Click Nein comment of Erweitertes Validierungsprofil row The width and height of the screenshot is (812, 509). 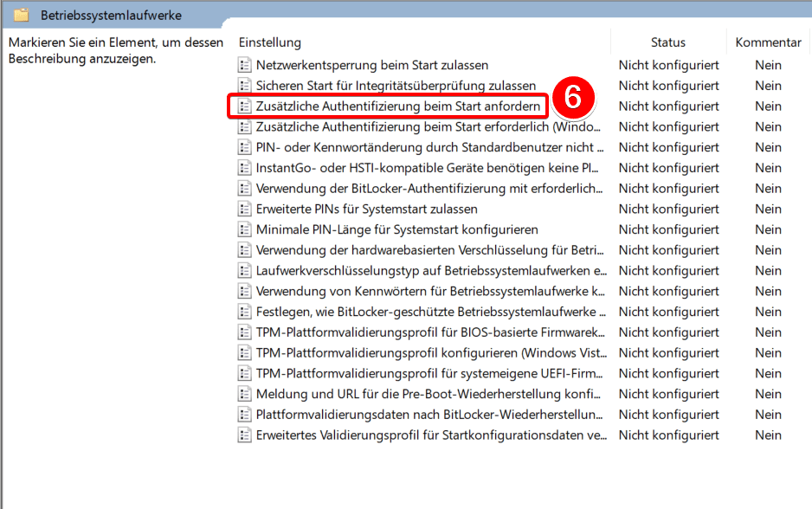click(768, 435)
